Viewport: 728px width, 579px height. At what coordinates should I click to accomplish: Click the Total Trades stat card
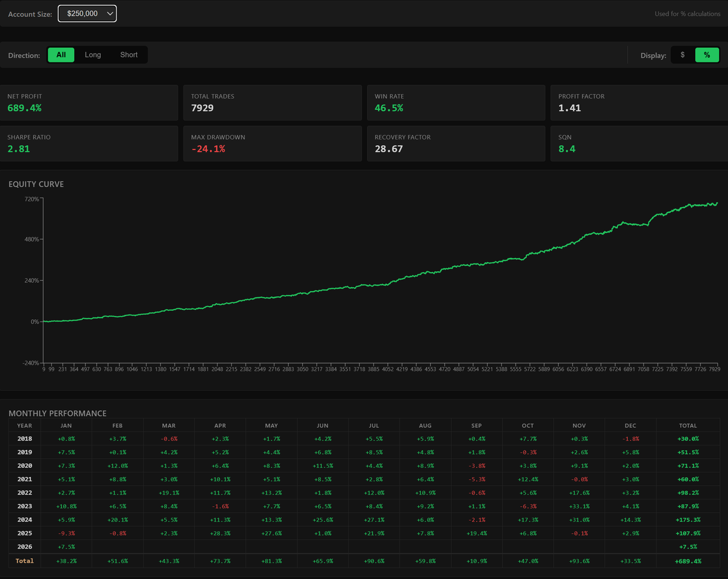click(x=273, y=103)
